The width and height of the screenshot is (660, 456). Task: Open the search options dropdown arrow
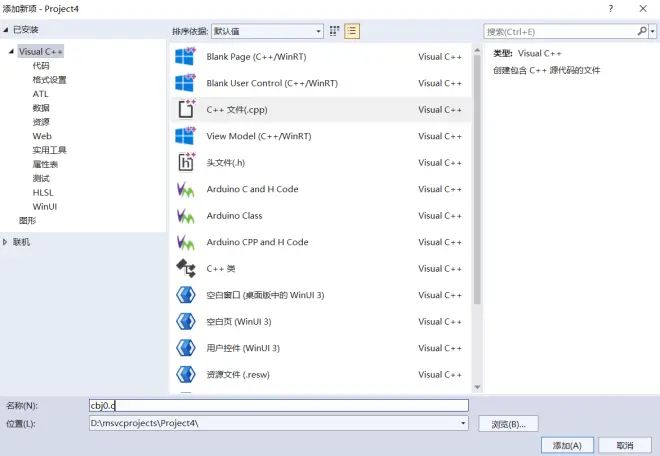[652, 32]
